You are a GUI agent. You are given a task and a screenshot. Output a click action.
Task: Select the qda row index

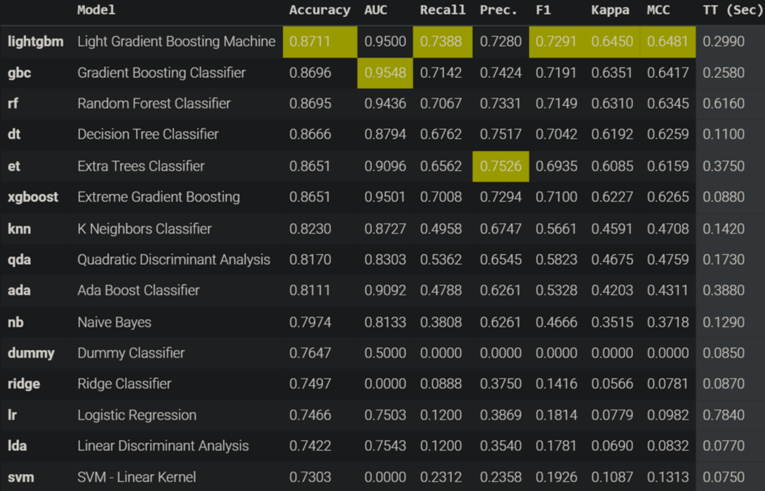point(20,259)
